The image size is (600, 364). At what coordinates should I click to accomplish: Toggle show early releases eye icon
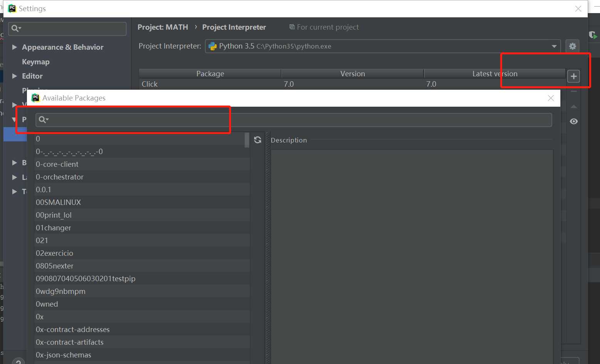[x=573, y=121]
